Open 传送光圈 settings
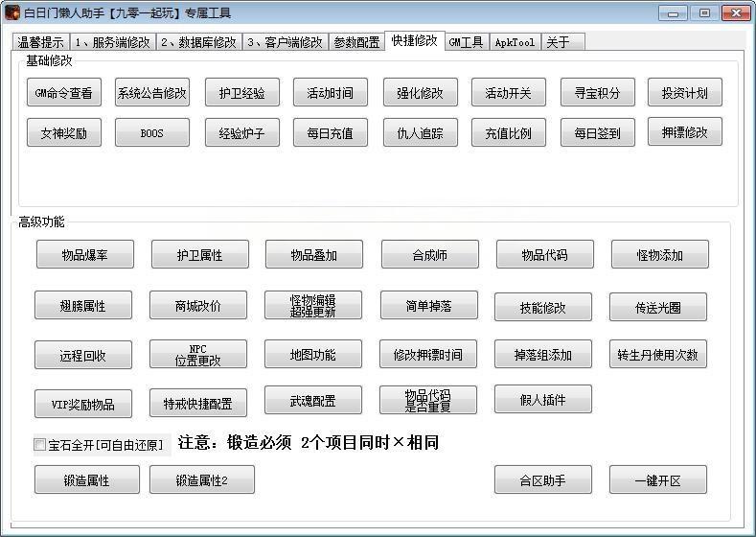Image resolution: width=756 pixels, height=537 pixels. click(658, 308)
